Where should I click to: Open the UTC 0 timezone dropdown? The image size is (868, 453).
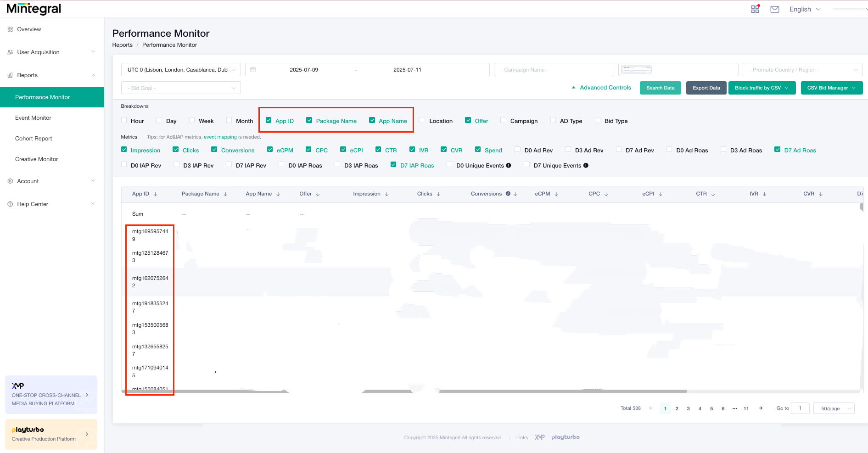181,69
